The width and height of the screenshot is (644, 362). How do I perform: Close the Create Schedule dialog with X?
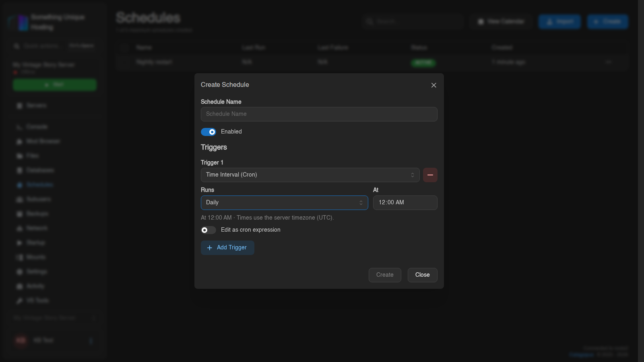click(433, 85)
